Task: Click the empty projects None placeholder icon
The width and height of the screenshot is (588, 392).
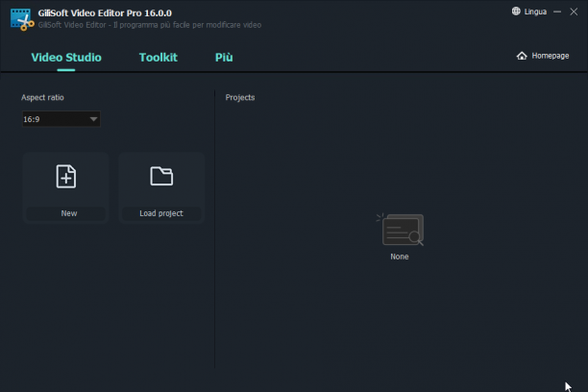Action: pos(400,230)
